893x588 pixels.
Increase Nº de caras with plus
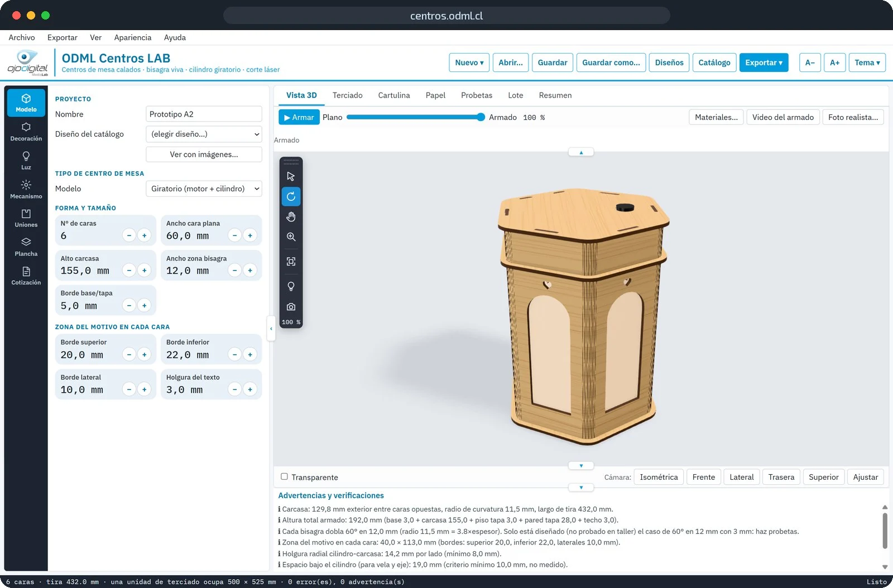[145, 235]
